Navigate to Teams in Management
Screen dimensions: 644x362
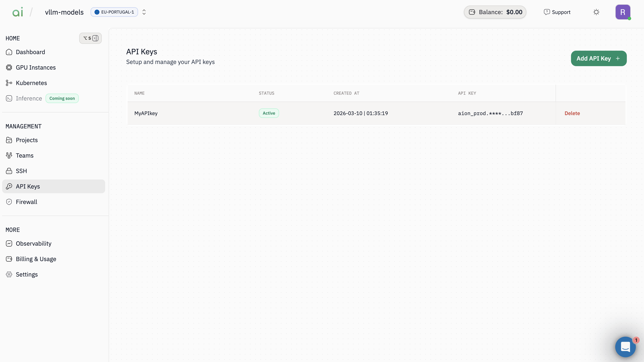(x=24, y=155)
